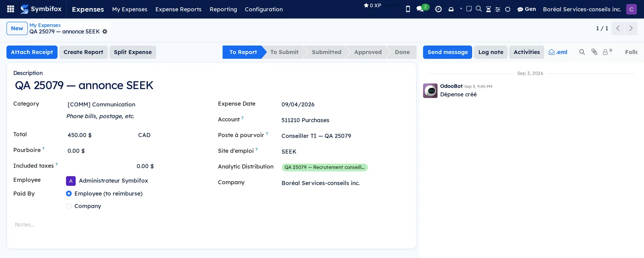This screenshot has height=258, width=644.
Task: Click Send message in chatter
Action: point(448,52)
